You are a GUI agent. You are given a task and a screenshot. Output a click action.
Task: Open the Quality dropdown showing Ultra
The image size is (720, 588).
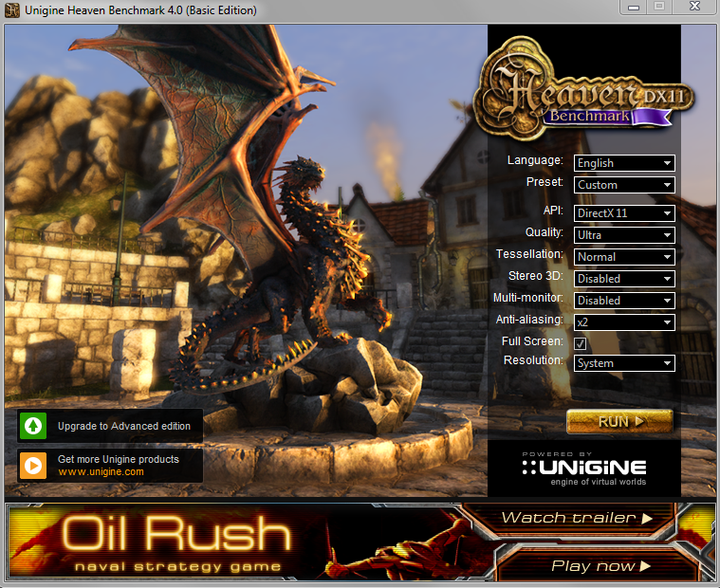[x=624, y=235]
